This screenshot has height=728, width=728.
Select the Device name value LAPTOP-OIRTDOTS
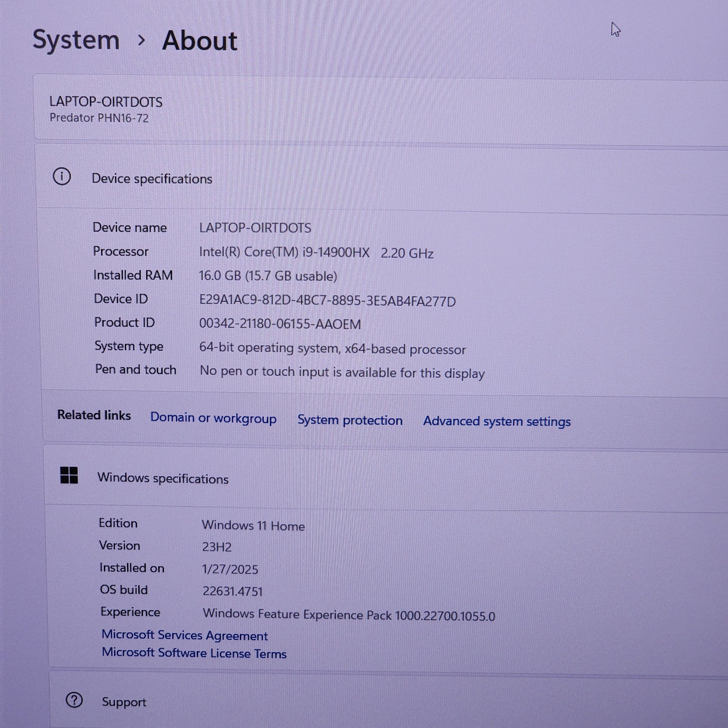[255, 227]
